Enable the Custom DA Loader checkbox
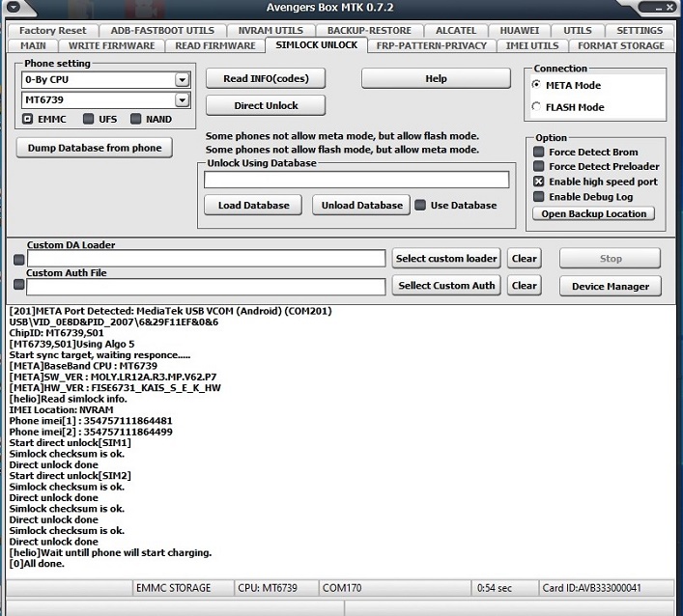 tap(18, 260)
